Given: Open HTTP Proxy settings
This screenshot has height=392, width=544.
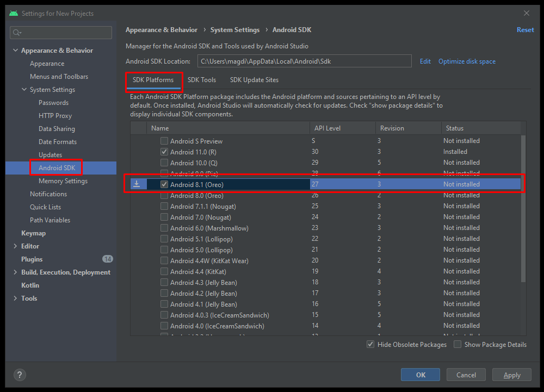Looking at the screenshot, I should (55, 116).
